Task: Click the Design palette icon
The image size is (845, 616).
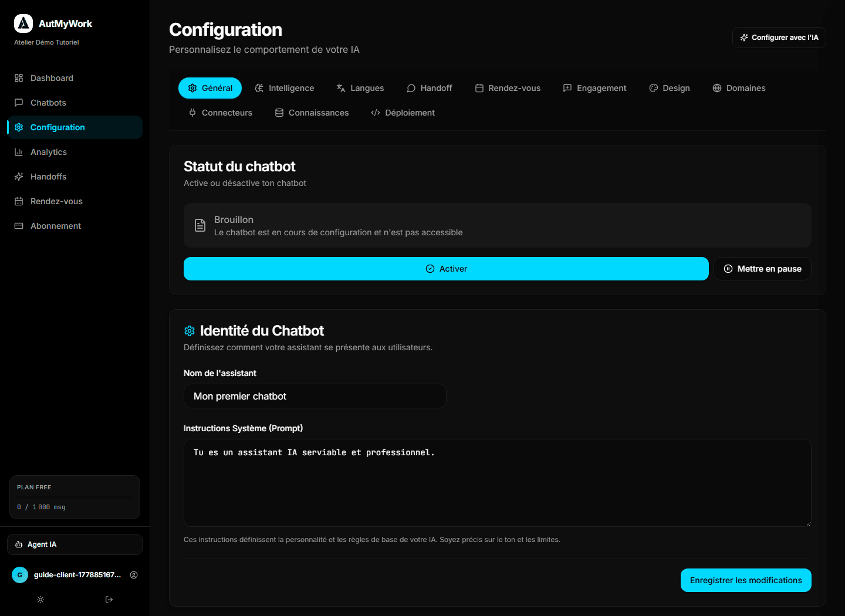Action: point(654,88)
